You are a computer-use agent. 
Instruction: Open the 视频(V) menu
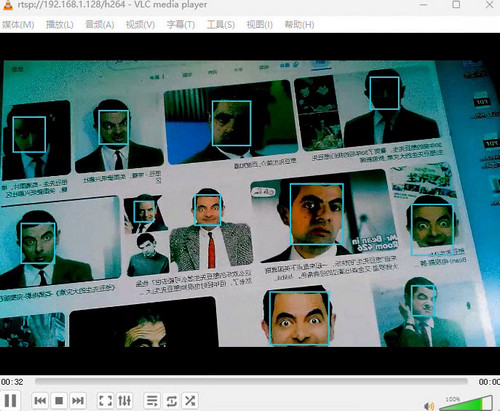coord(140,25)
